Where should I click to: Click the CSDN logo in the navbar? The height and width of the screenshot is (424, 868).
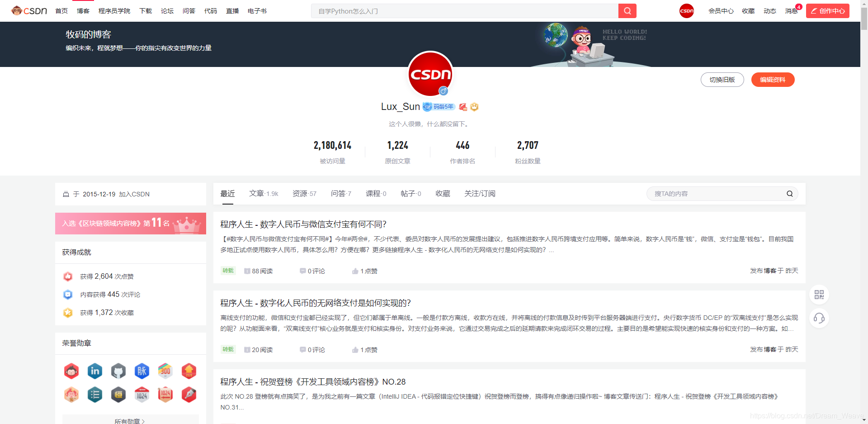pyautogui.click(x=29, y=10)
